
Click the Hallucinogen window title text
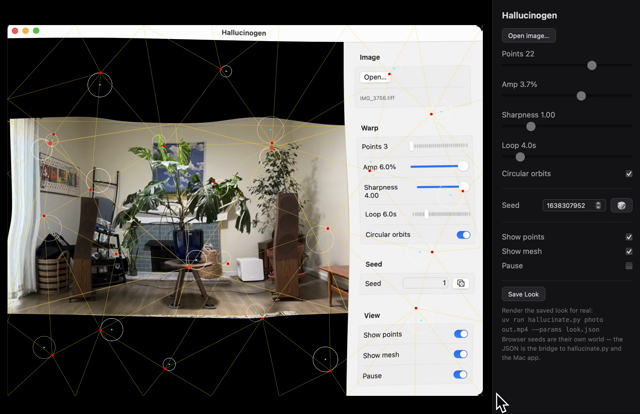pos(244,33)
